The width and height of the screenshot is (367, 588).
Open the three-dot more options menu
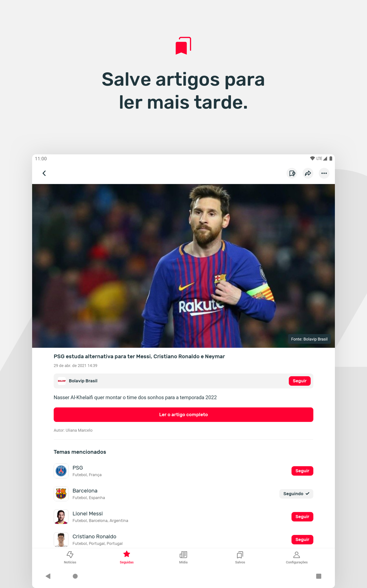click(x=324, y=173)
